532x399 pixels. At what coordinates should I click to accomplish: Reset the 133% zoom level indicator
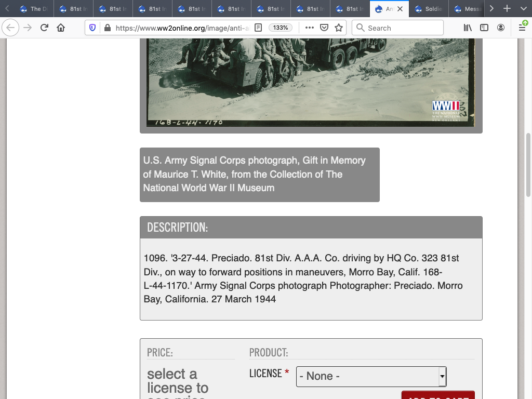coord(281,28)
